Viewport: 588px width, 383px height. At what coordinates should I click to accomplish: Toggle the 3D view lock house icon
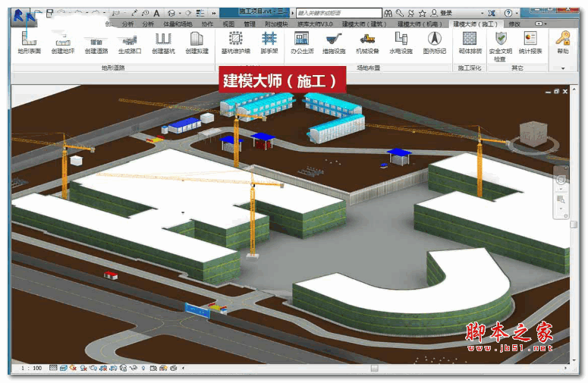123,369
